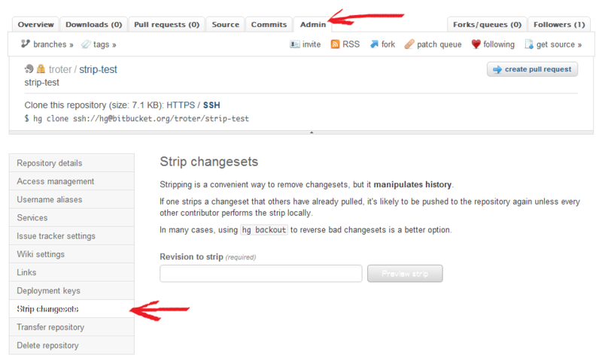Collapse the repository header panel arrow
The image size is (602, 364).
[x=312, y=132]
